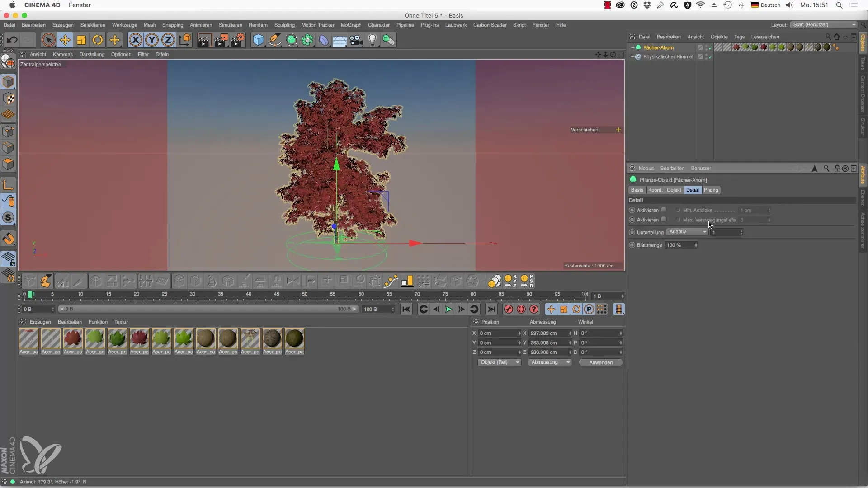The width and height of the screenshot is (868, 488).
Task: Go to end of timeline
Action: 491,309
